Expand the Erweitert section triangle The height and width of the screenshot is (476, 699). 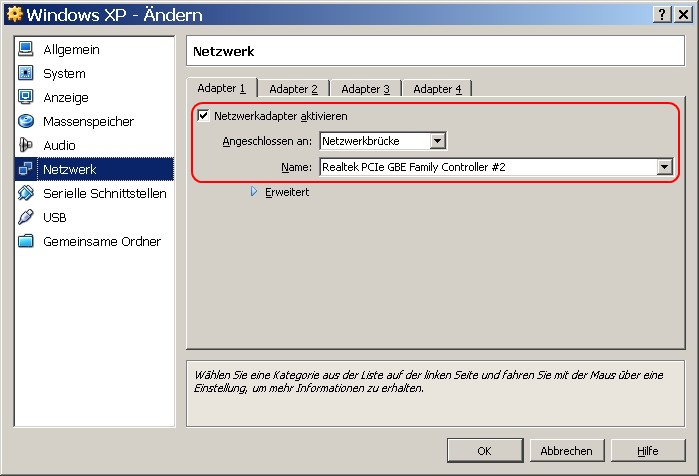click(254, 192)
